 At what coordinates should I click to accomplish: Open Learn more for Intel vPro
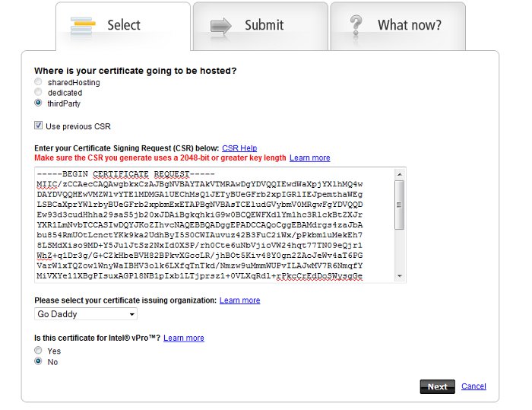[x=183, y=338]
